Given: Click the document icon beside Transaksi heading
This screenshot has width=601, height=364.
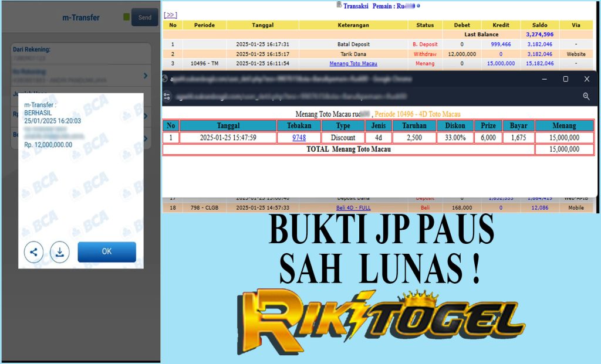Looking at the screenshot, I should coord(339,5).
